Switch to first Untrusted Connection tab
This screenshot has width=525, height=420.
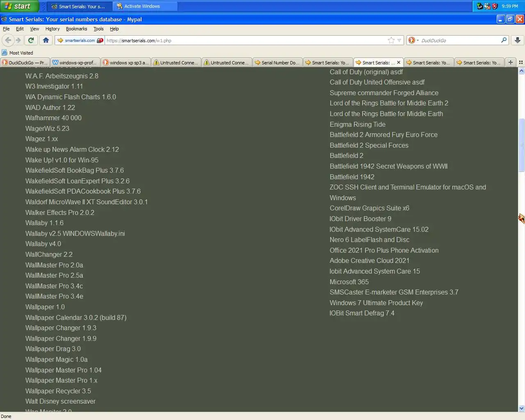pyautogui.click(x=176, y=62)
